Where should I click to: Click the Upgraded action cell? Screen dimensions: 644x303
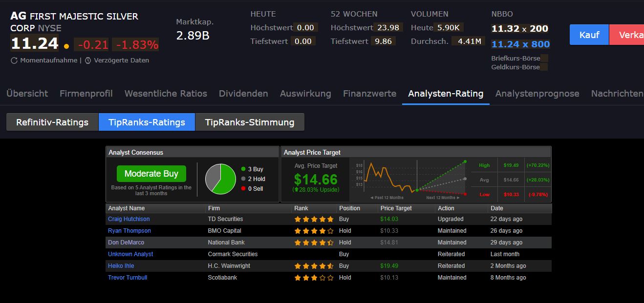point(451,219)
